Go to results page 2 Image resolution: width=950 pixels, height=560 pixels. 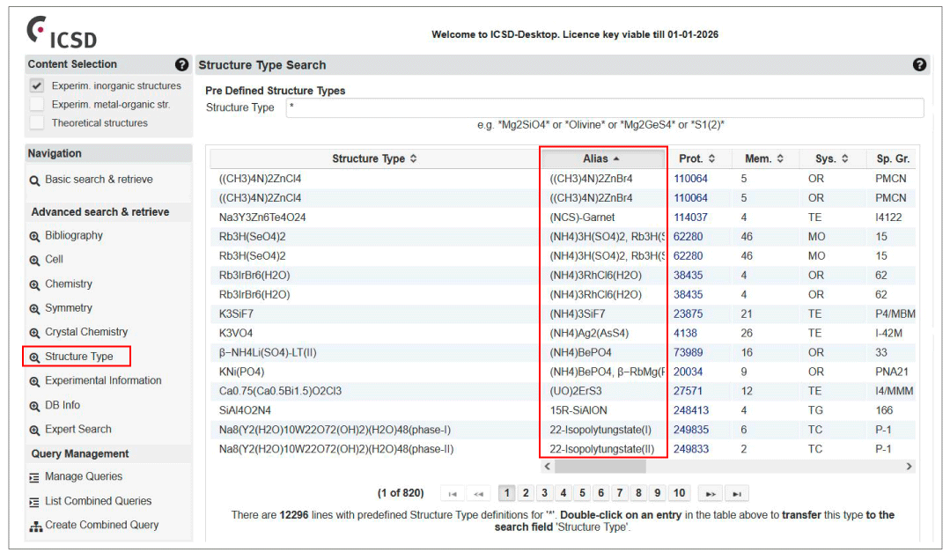(526, 493)
